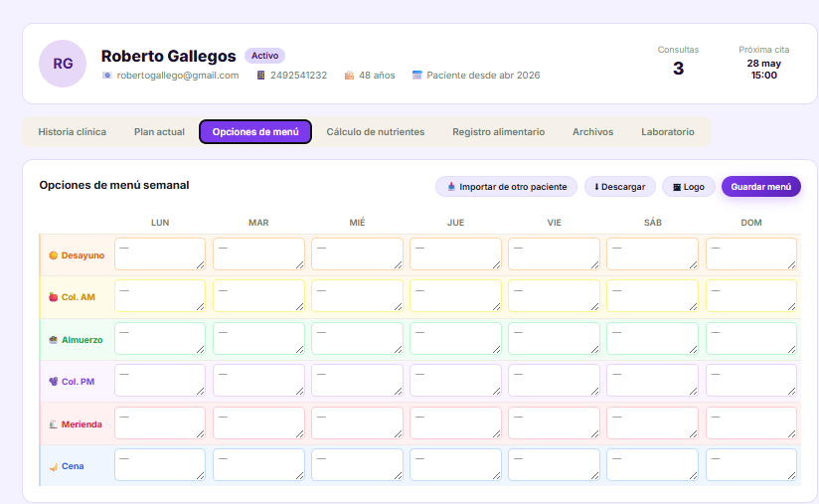Click the Desayuno field for DOM

click(x=751, y=254)
